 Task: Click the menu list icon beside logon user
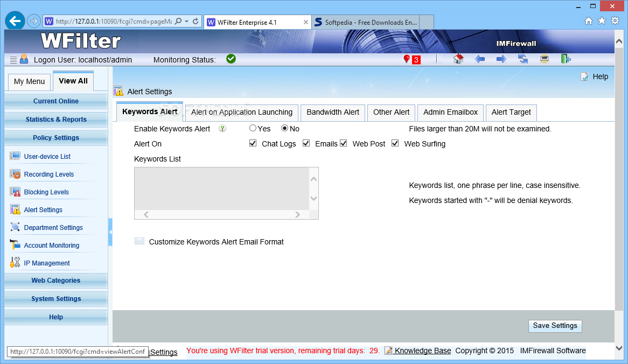tap(13, 60)
